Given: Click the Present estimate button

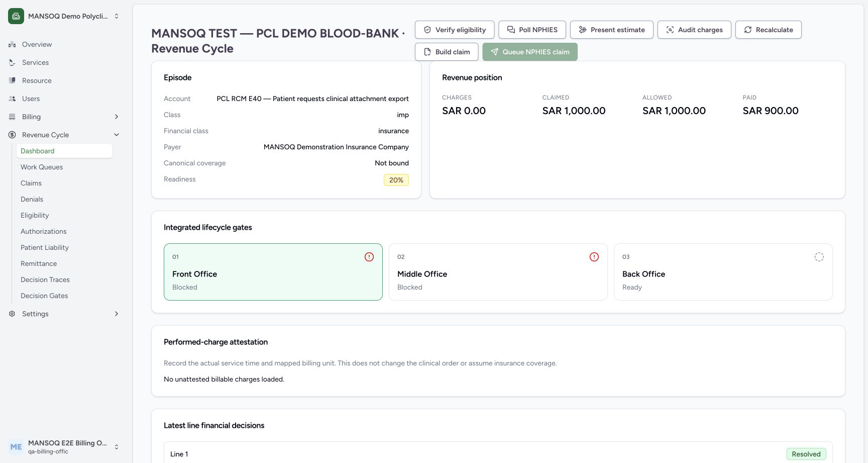Looking at the screenshot, I should 611,30.
